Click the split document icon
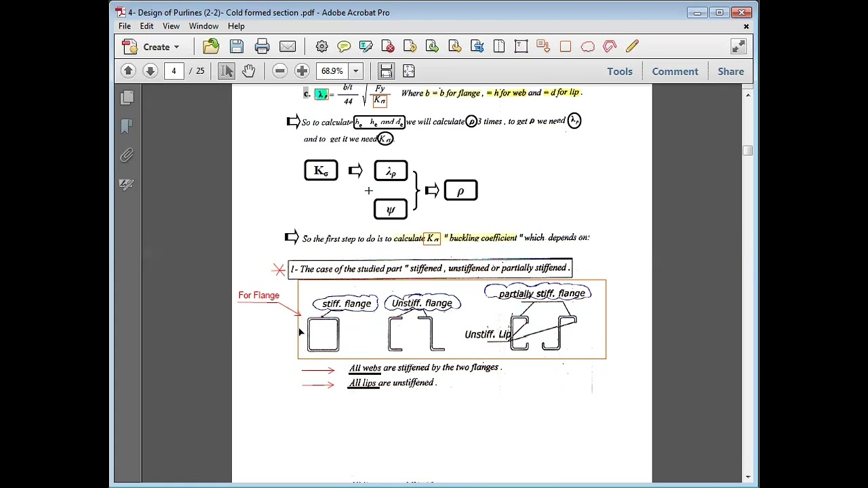Image resolution: width=868 pixels, height=488 pixels. click(499, 47)
